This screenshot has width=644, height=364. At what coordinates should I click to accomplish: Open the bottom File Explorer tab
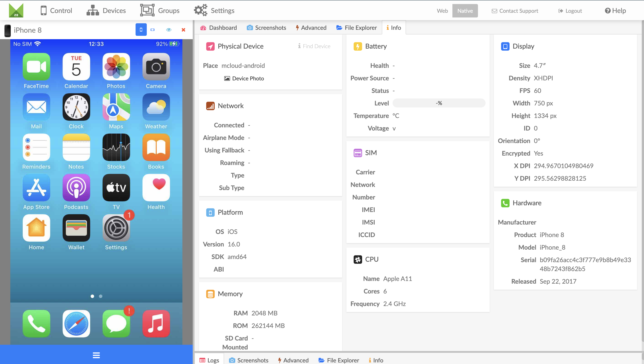coord(339,360)
